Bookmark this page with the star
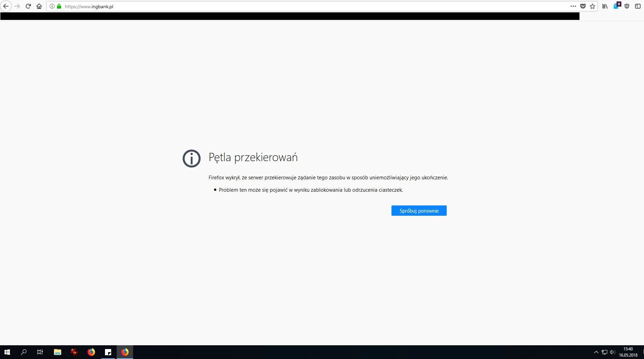This screenshot has height=359, width=644. (593, 6)
